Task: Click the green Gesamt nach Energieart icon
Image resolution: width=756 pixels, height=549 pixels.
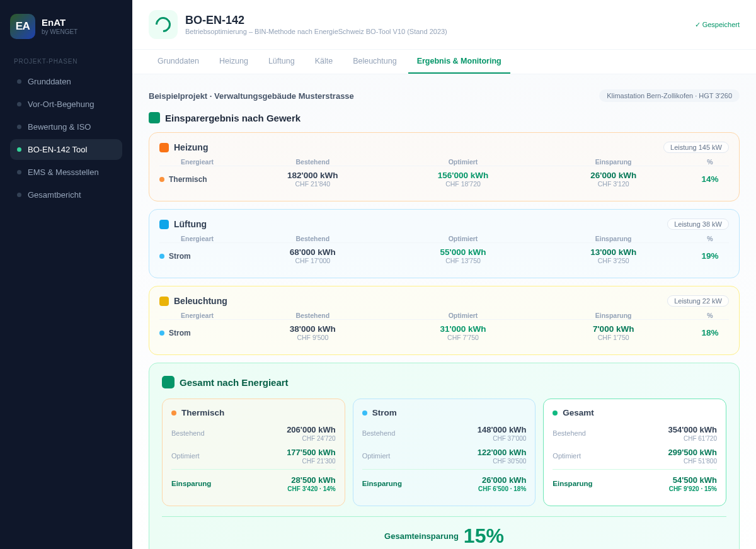Action: click(168, 382)
